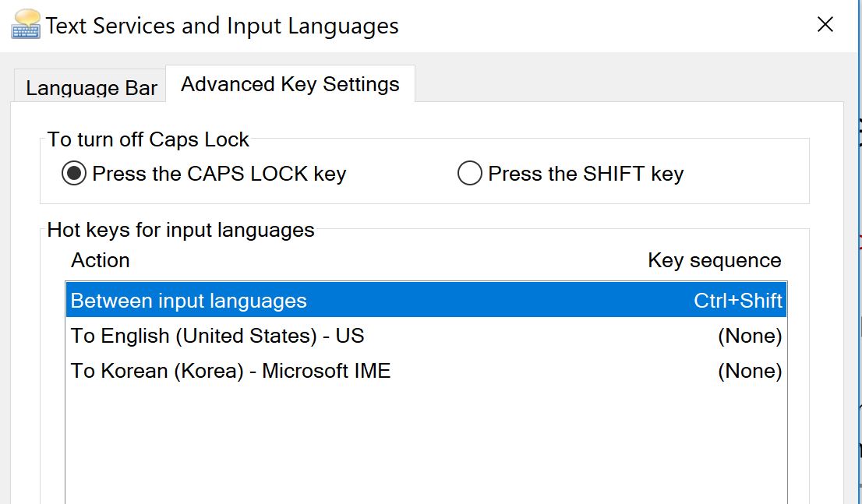Click (None) value for English US row
Screen dimensions: 862x504
750,336
